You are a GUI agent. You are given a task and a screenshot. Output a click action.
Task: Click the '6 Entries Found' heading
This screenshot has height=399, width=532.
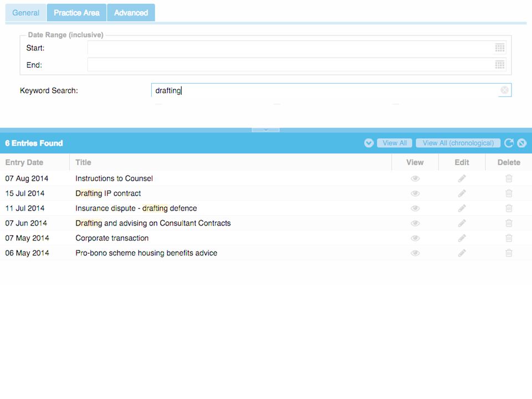[x=34, y=143]
